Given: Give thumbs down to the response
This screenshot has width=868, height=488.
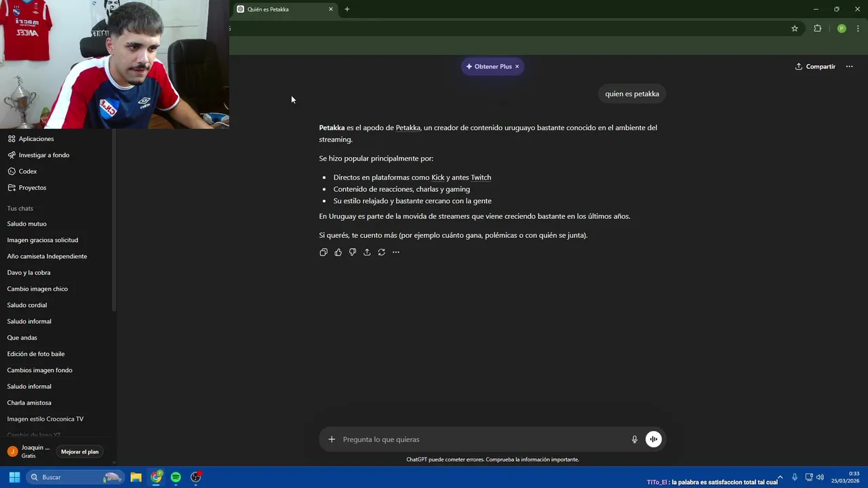Looking at the screenshot, I should [353, 252].
